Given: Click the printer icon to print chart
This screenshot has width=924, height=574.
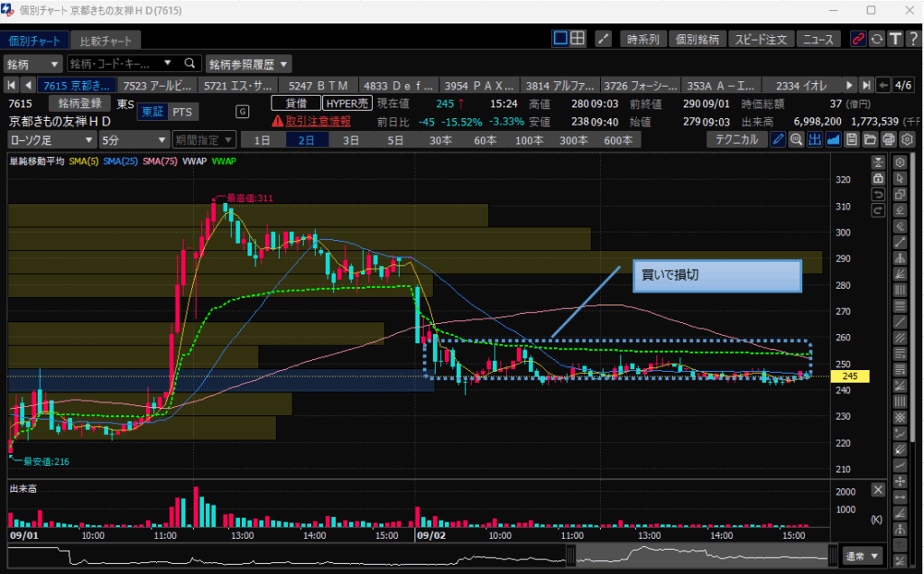Looking at the screenshot, I should pyautogui.click(x=889, y=140).
